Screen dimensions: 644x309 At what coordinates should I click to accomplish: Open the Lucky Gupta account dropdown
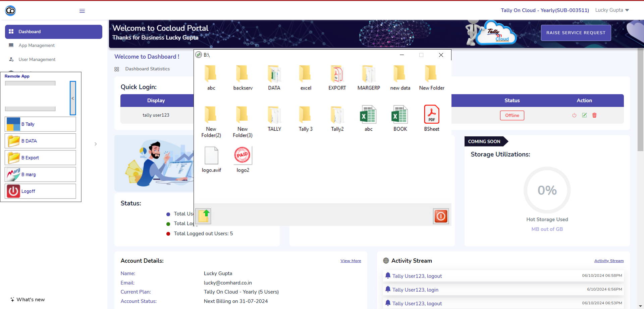pyautogui.click(x=612, y=10)
